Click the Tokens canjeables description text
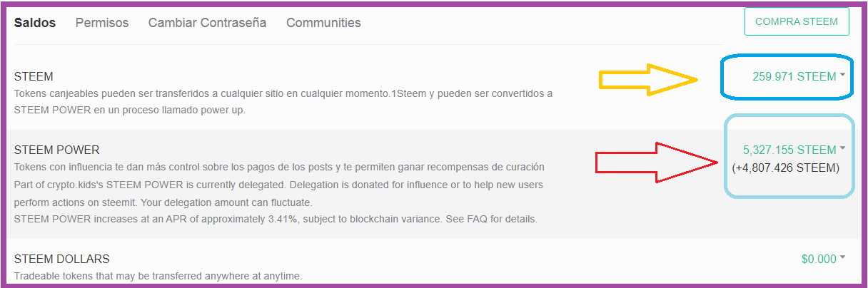868x288 pixels. pos(283,93)
